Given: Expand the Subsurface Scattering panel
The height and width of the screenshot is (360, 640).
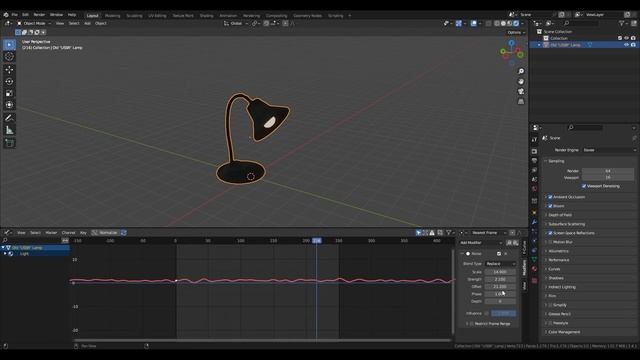Looking at the screenshot, I should pyautogui.click(x=566, y=224).
